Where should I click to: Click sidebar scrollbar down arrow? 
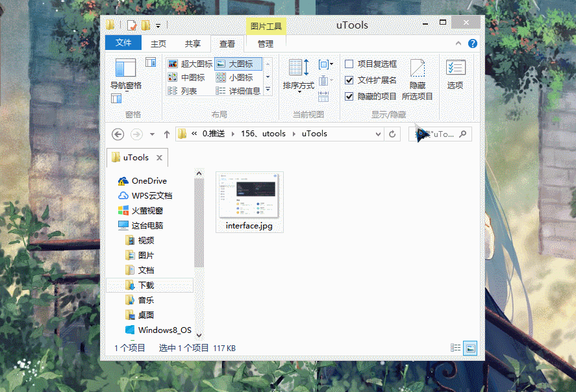click(199, 335)
